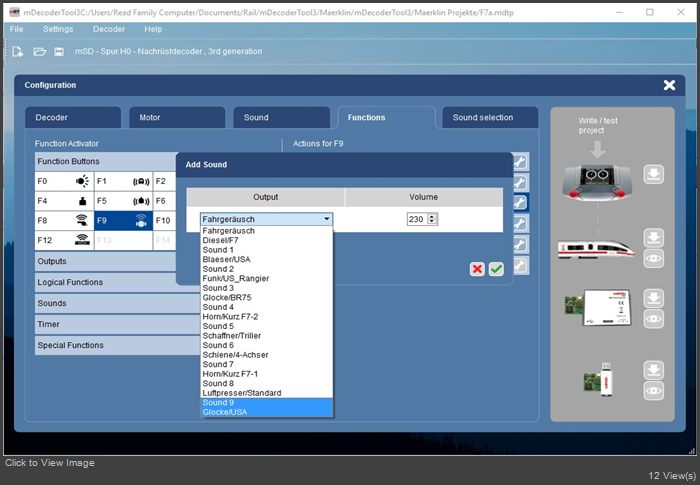The image size is (700, 485).
Task: Switch to the Sound tab
Action: click(x=281, y=117)
